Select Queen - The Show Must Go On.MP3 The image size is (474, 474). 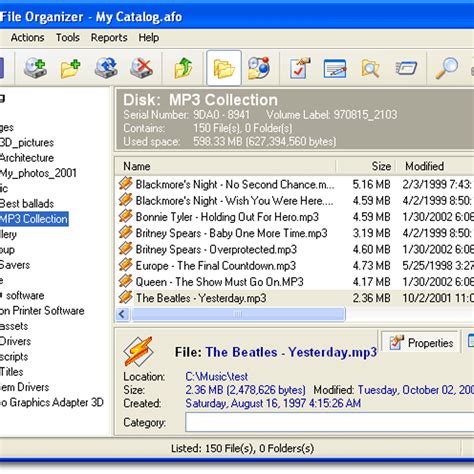pos(219,282)
